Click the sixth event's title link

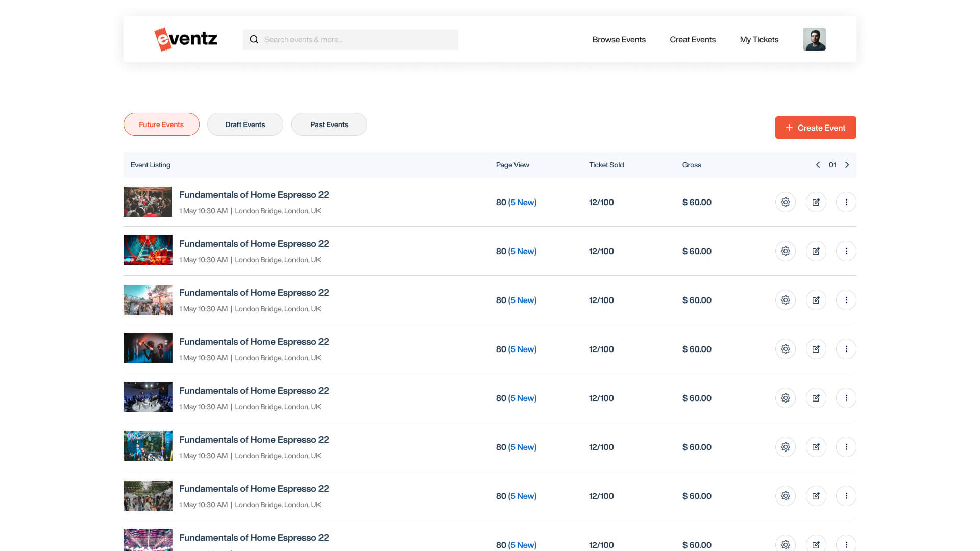click(254, 440)
